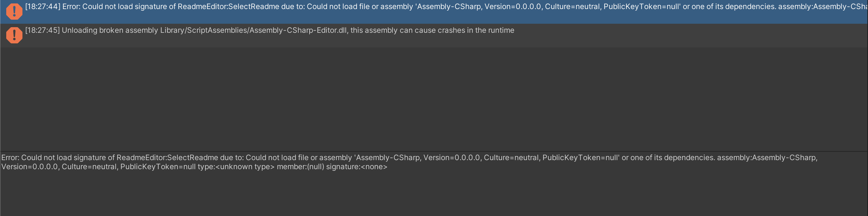Click the [18:27:44] timestamp
The height and width of the screenshot is (216, 868).
coord(43,7)
